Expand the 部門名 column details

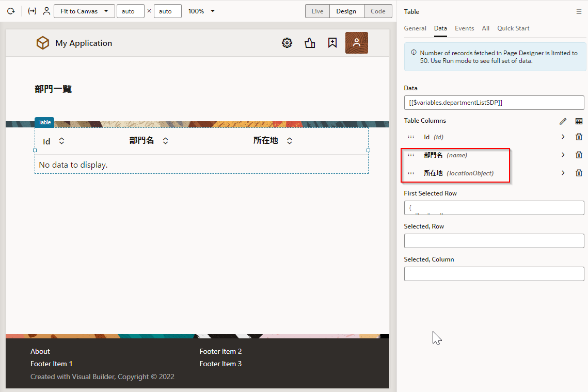(x=563, y=155)
